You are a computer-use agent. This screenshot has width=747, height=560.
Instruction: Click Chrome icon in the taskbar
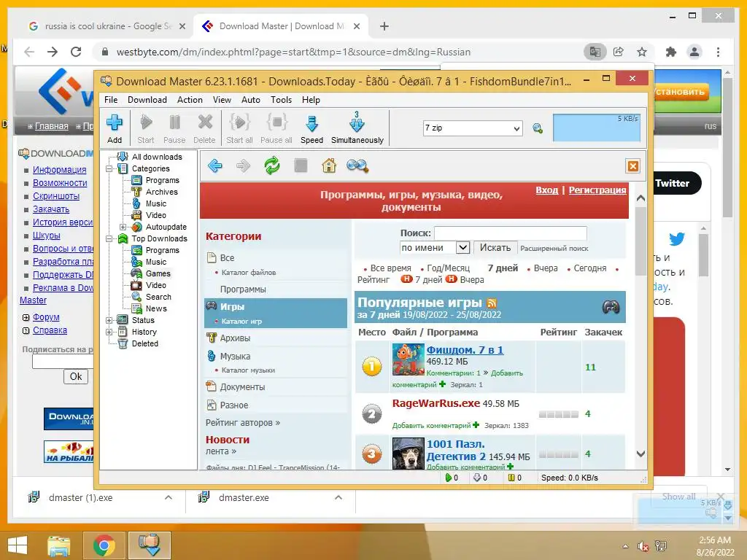pyautogui.click(x=104, y=545)
